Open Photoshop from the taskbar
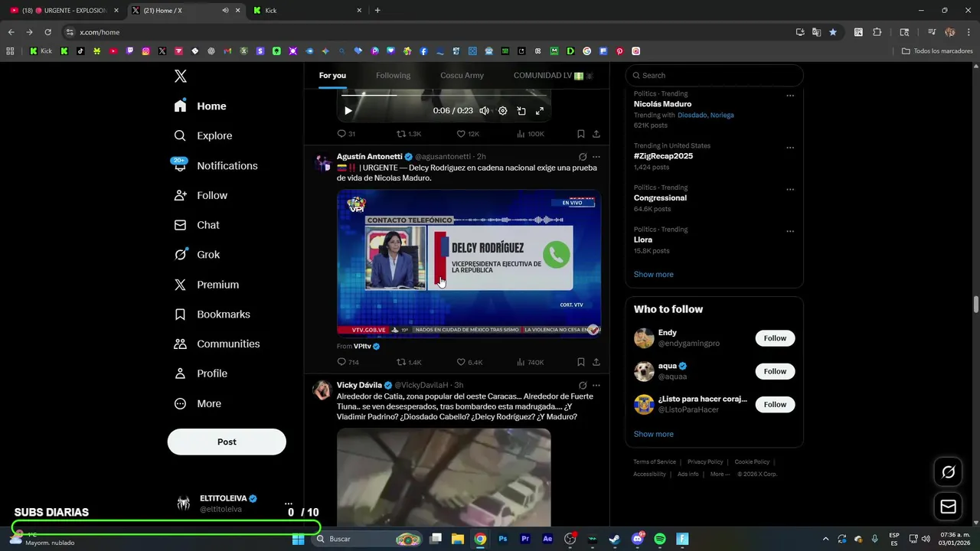 (x=502, y=539)
